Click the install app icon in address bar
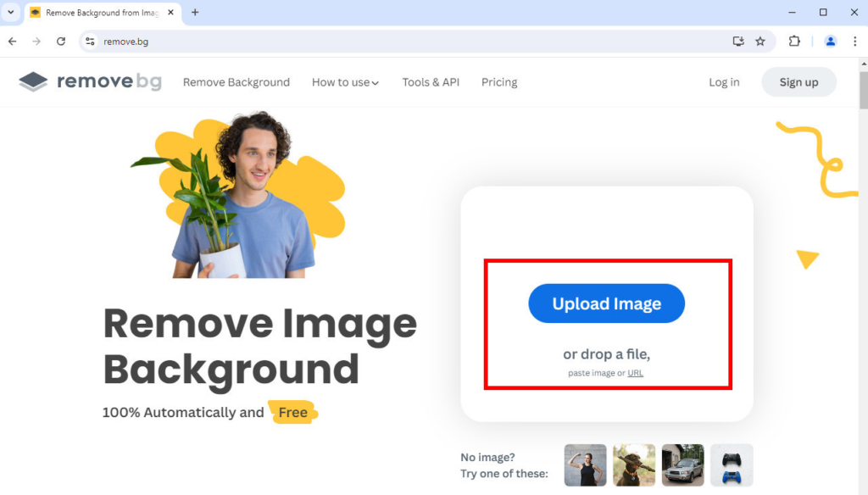868x495 pixels. (x=738, y=41)
